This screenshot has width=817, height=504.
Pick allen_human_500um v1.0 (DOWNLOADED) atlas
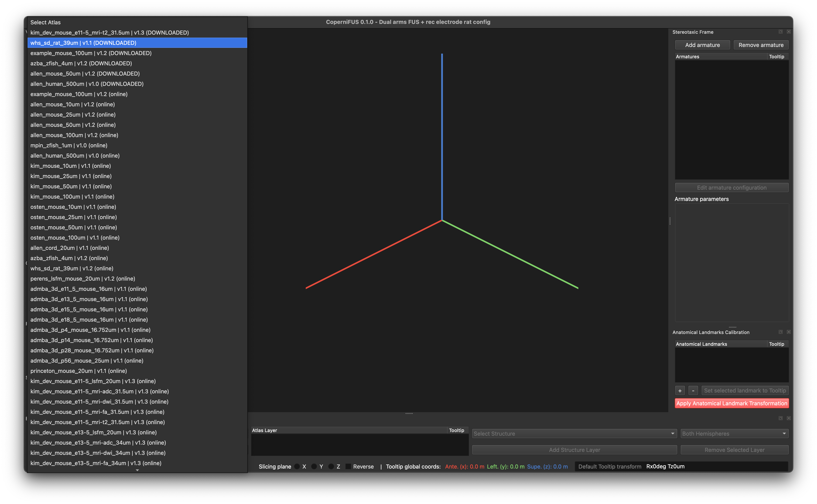point(137,84)
